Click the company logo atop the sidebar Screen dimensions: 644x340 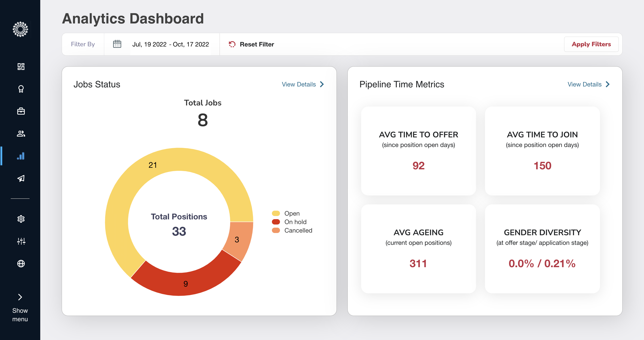pyautogui.click(x=20, y=29)
